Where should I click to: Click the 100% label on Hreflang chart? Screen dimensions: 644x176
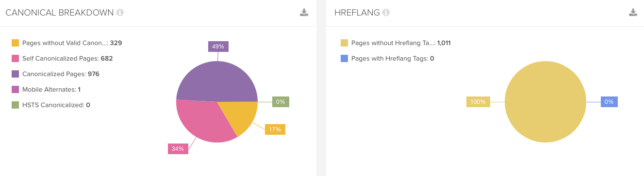pos(478,102)
